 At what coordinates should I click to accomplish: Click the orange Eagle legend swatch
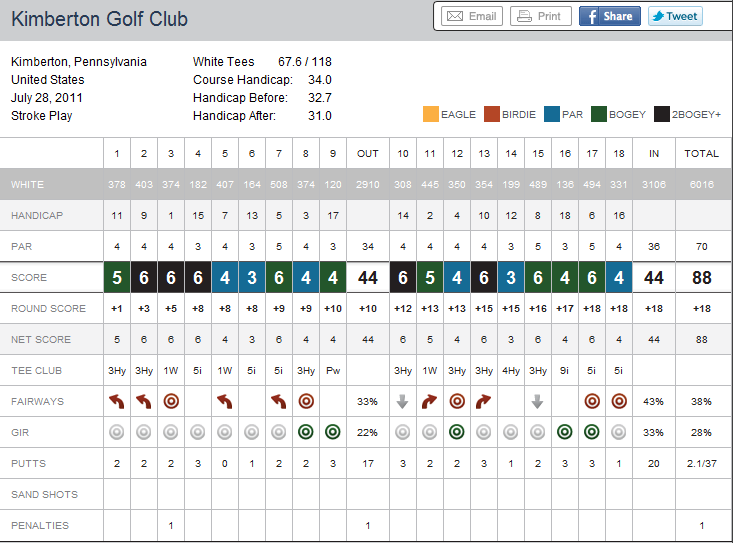click(x=431, y=114)
